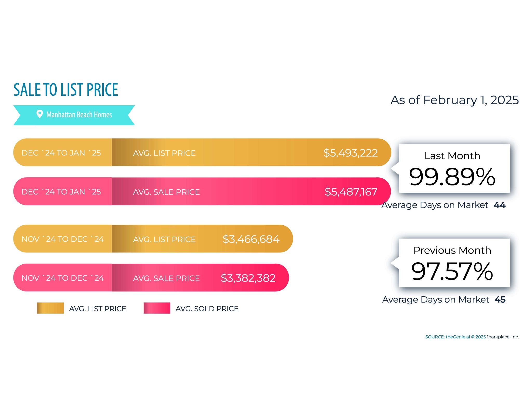Image resolution: width=532 pixels, height=410 pixels.
Task: Click the pink NOV '24 TO DEC '24 label
Action: pos(63,278)
